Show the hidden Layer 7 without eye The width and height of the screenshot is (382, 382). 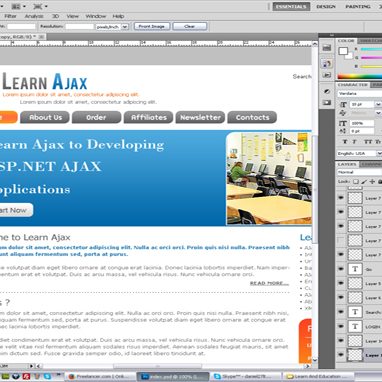coord(341,240)
